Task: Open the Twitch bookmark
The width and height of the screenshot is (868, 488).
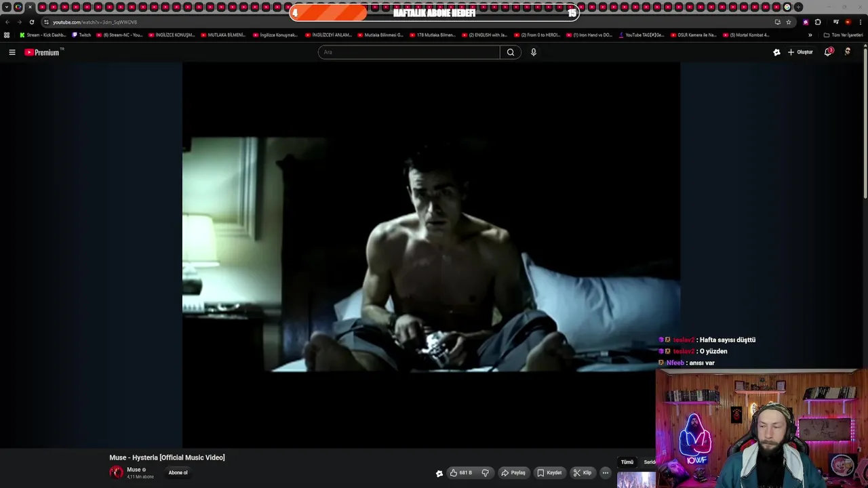Action: (x=81, y=35)
